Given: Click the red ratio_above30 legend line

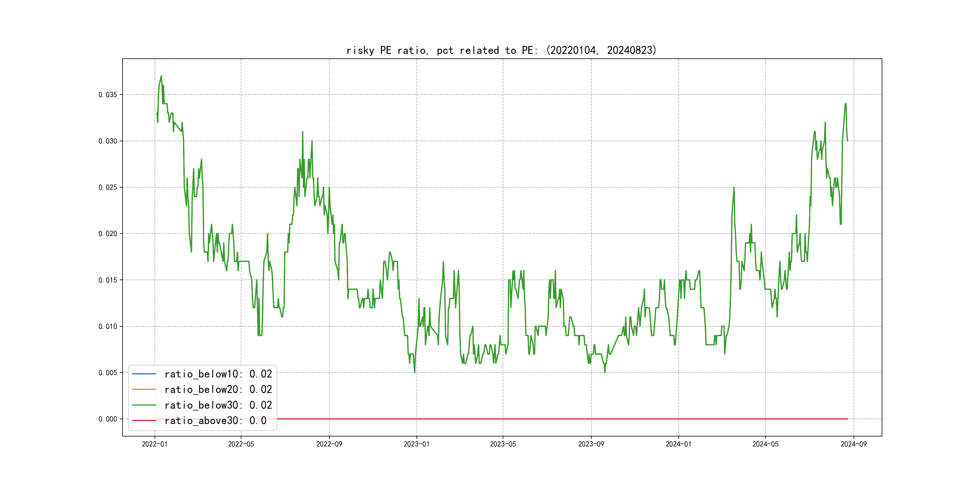Looking at the screenshot, I should pyautogui.click(x=144, y=420).
